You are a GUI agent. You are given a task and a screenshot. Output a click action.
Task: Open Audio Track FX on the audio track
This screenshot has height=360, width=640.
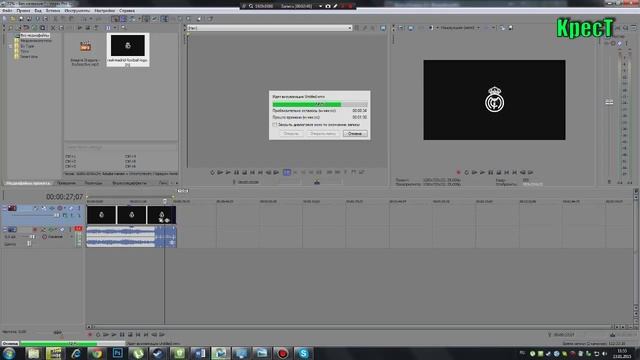(51, 230)
